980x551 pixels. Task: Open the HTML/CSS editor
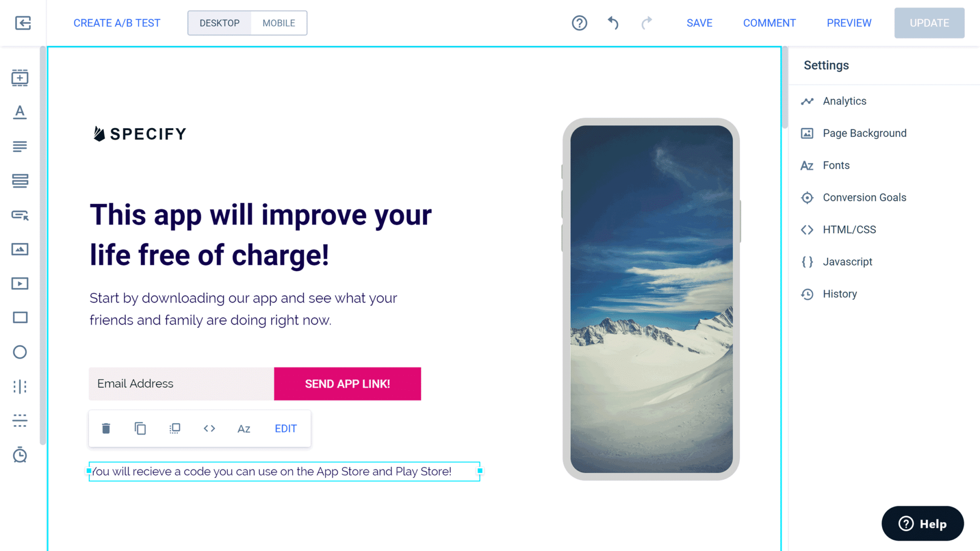849,230
